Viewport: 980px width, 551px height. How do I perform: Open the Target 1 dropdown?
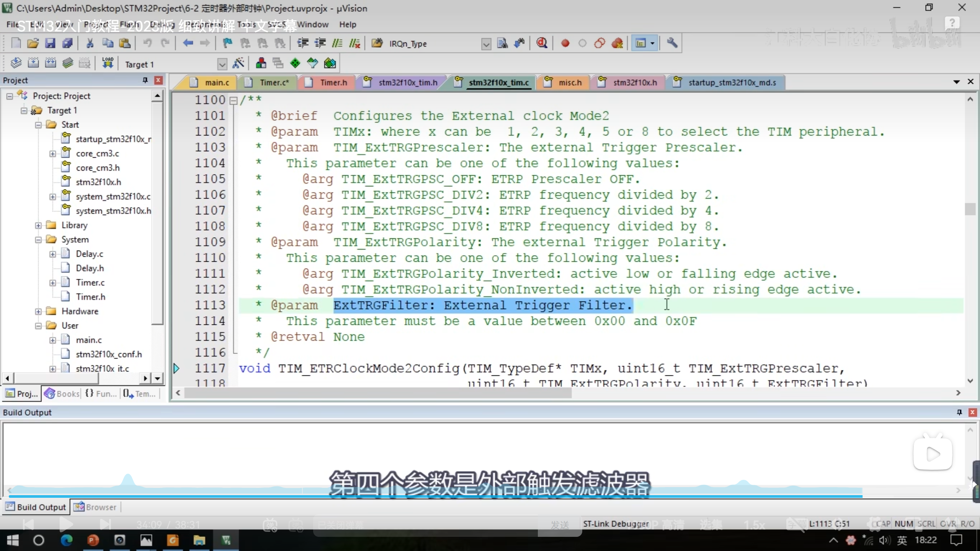click(x=222, y=64)
